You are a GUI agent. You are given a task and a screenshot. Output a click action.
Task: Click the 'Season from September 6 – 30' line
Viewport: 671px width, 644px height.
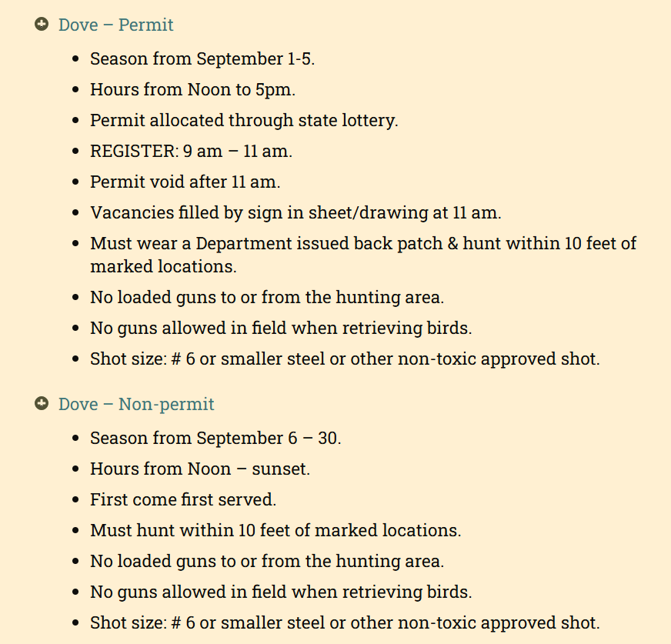click(x=215, y=438)
